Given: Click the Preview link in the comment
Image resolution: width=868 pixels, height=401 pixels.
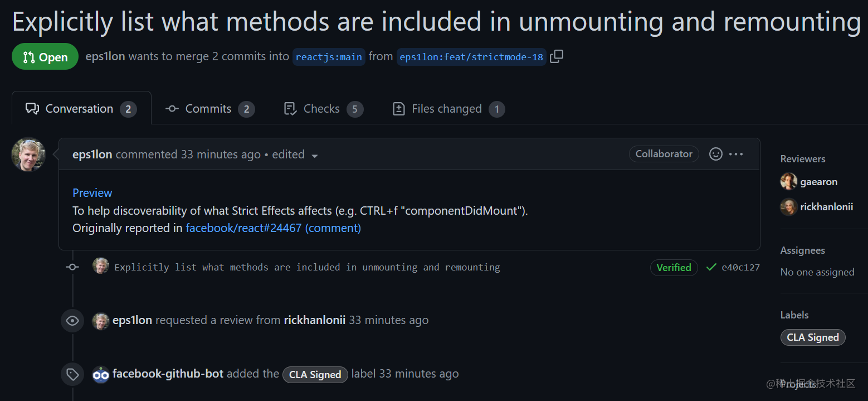Looking at the screenshot, I should click(92, 192).
